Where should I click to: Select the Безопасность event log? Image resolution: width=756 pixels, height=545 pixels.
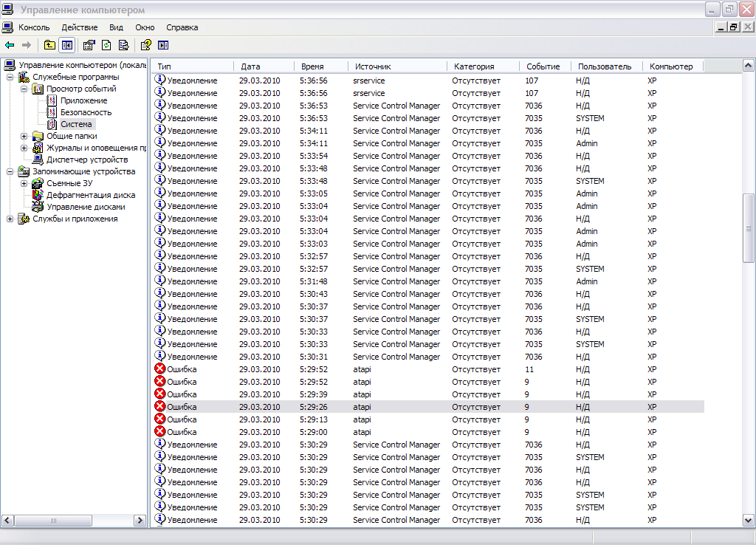pyautogui.click(x=86, y=112)
